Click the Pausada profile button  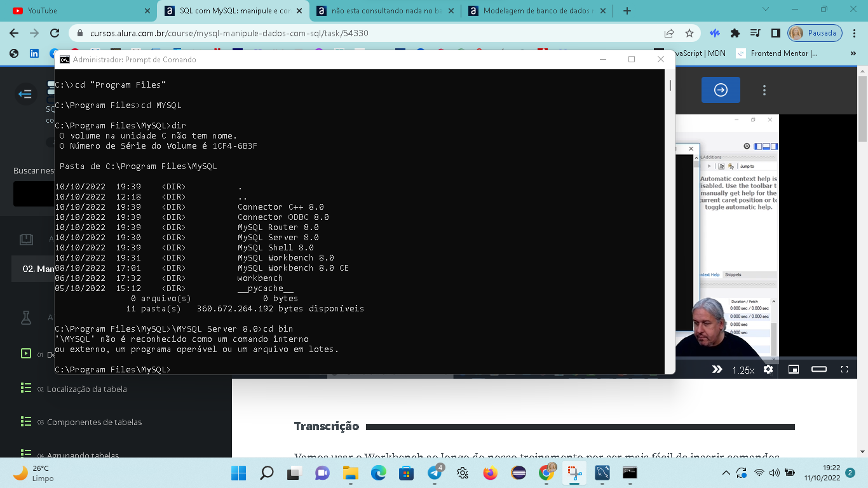[x=815, y=33]
